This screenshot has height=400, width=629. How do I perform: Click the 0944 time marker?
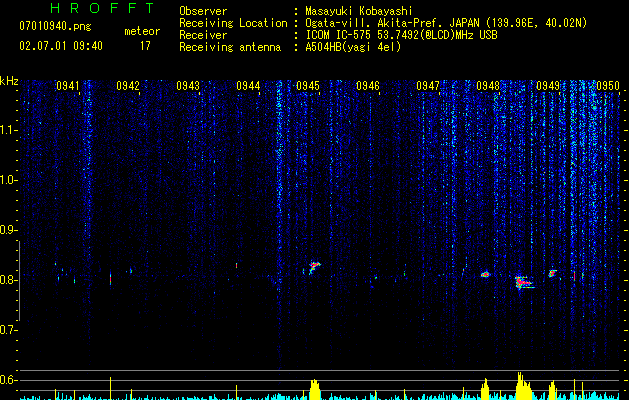coord(248,85)
